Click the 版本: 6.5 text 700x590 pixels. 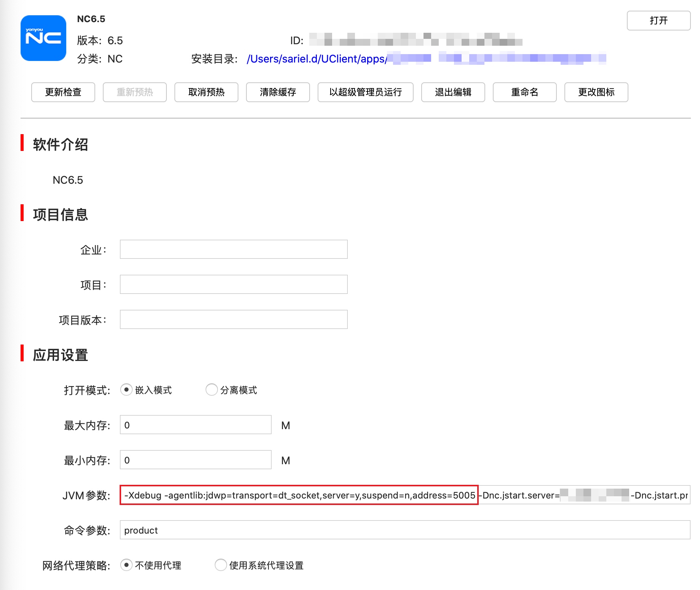tap(100, 40)
